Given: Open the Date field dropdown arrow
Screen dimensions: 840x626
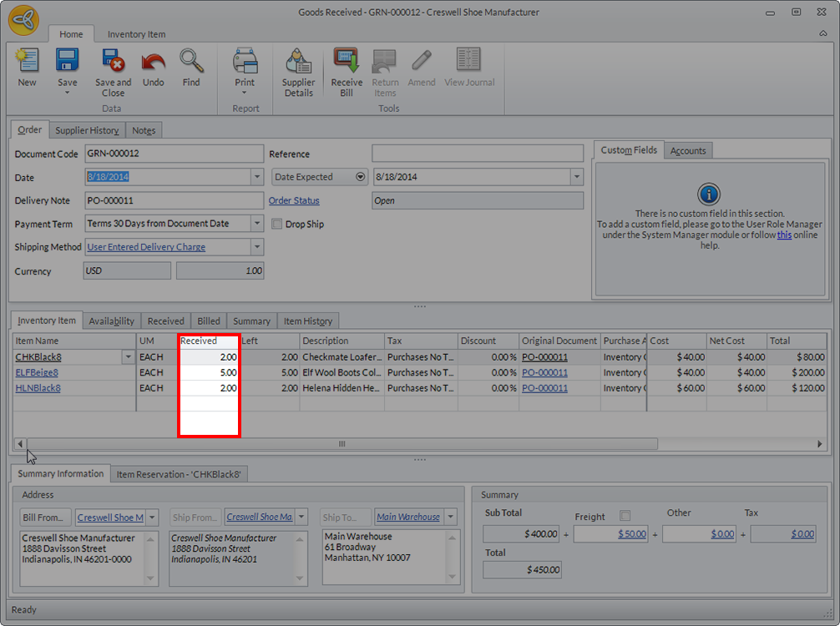Looking at the screenshot, I should (257, 177).
